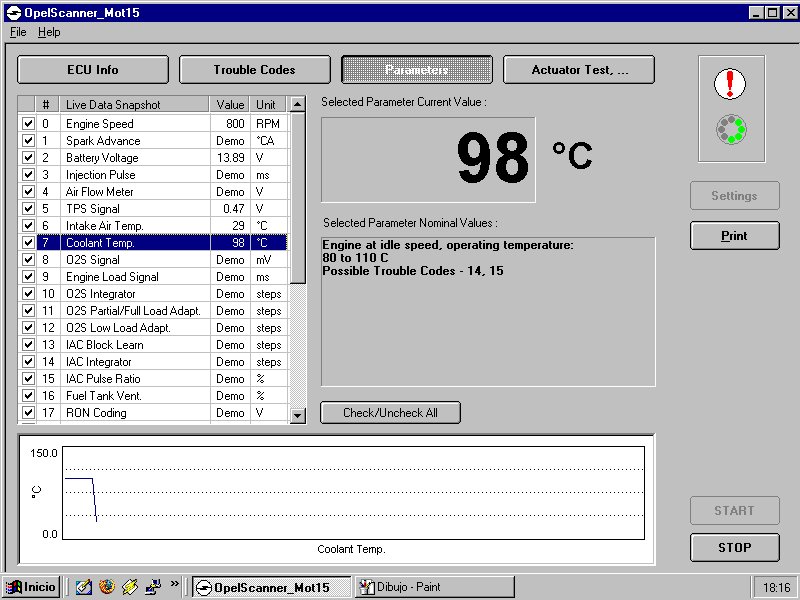The image size is (800, 600).
Task: Uncheck the RON Coding checkbox
Action: pyautogui.click(x=28, y=413)
